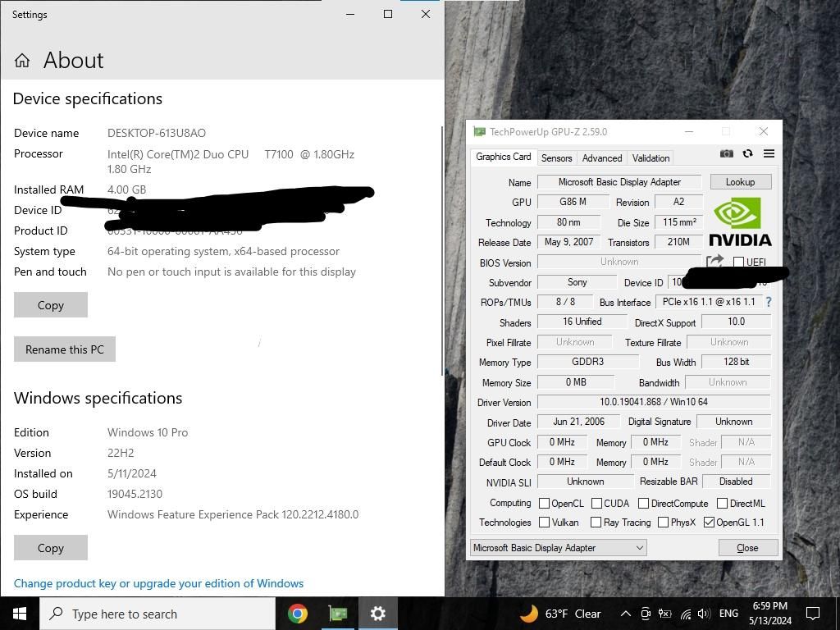This screenshot has width=840, height=630.
Task: Click the GPU Name field in GPU-Z
Action: point(619,182)
